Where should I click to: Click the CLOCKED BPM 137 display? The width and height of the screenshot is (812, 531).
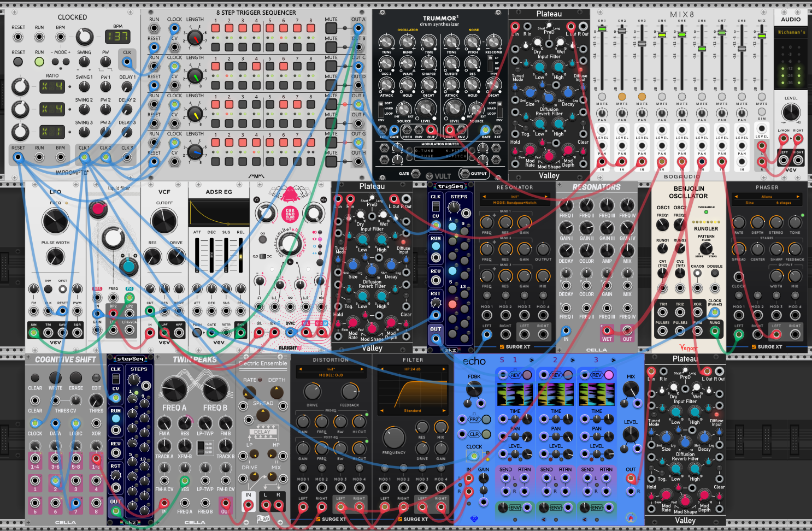(117, 37)
